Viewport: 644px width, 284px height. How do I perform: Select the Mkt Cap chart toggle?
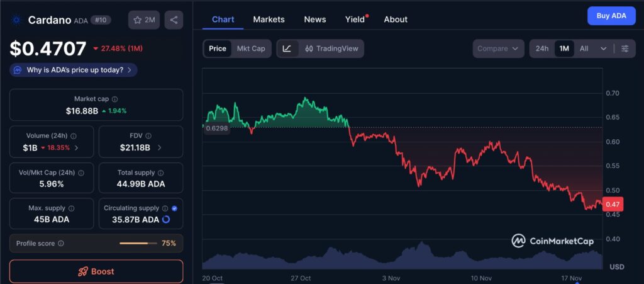click(251, 48)
